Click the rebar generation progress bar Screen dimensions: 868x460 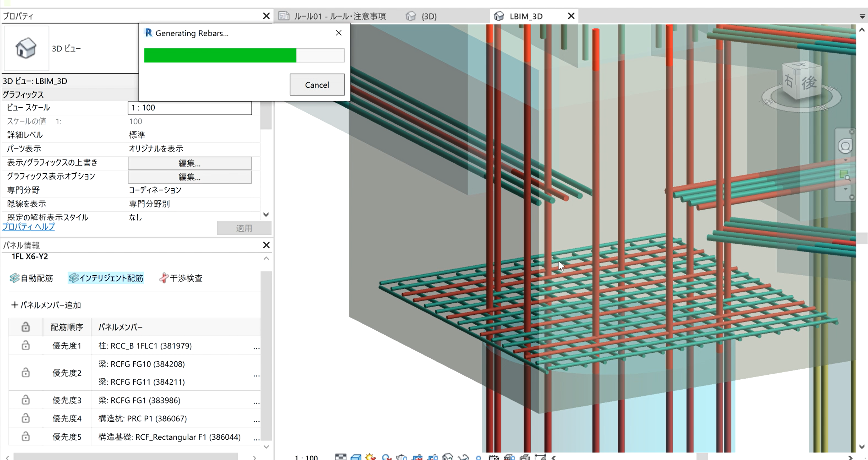[x=244, y=55]
